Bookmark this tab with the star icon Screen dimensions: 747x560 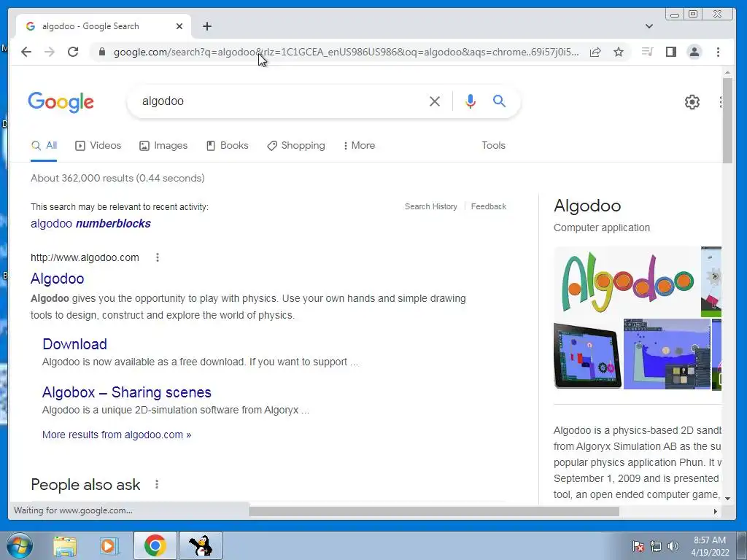point(619,52)
